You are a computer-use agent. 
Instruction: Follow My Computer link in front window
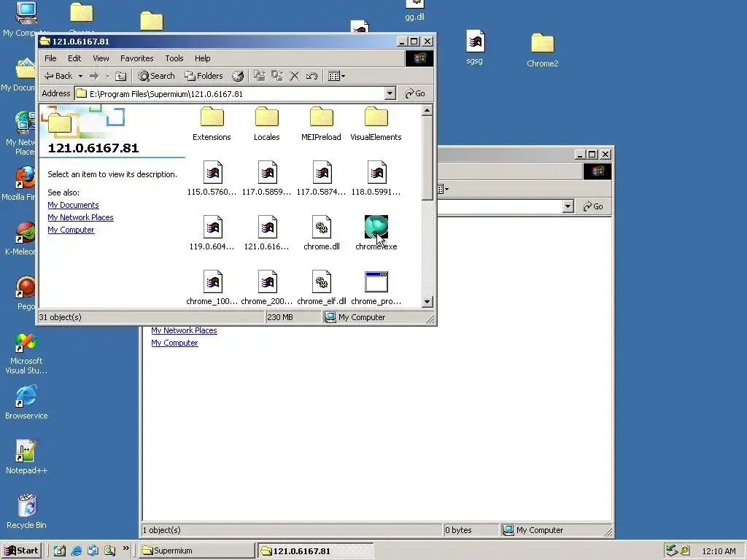pos(71,230)
